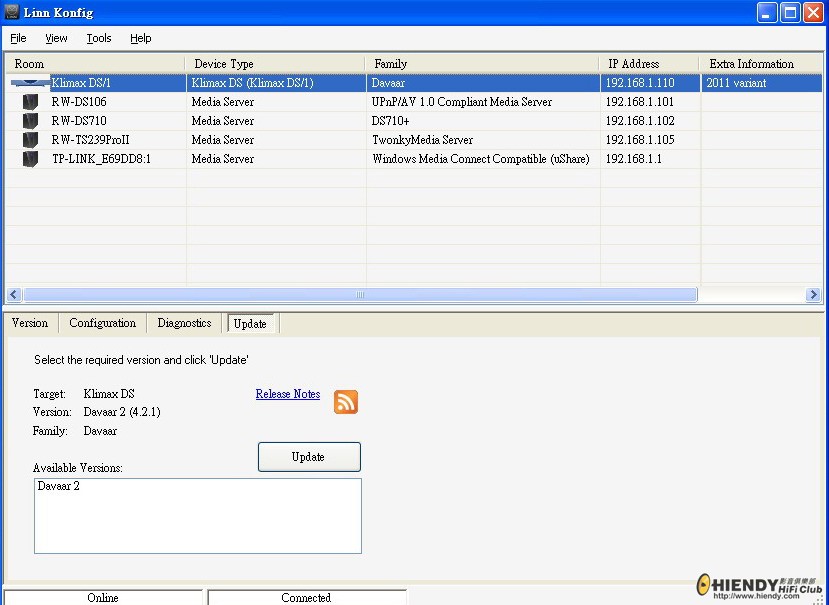Open the Release Notes link
Image resolution: width=829 pixels, height=605 pixels.
(x=288, y=394)
